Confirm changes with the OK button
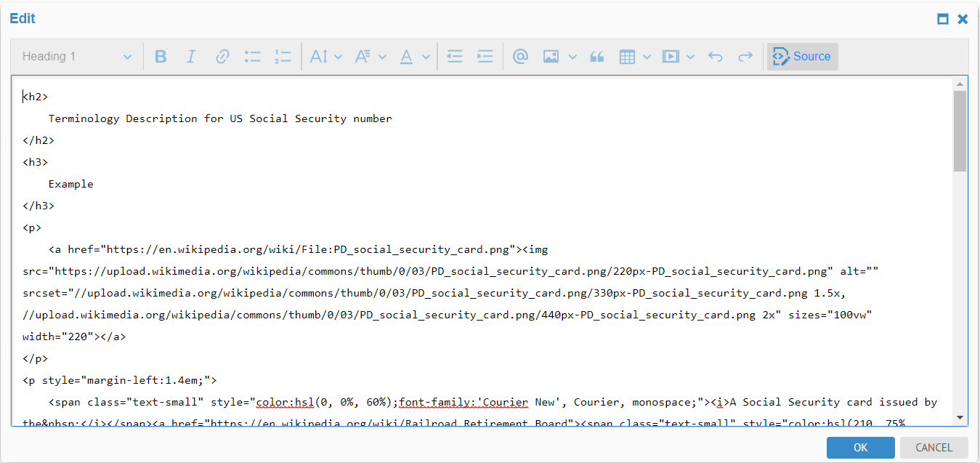 tap(860, 447)
